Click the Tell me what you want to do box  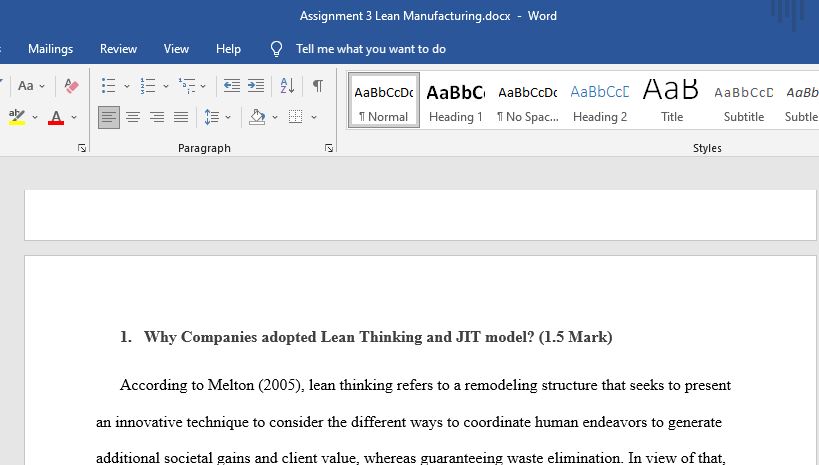click(x=371, y=49)
